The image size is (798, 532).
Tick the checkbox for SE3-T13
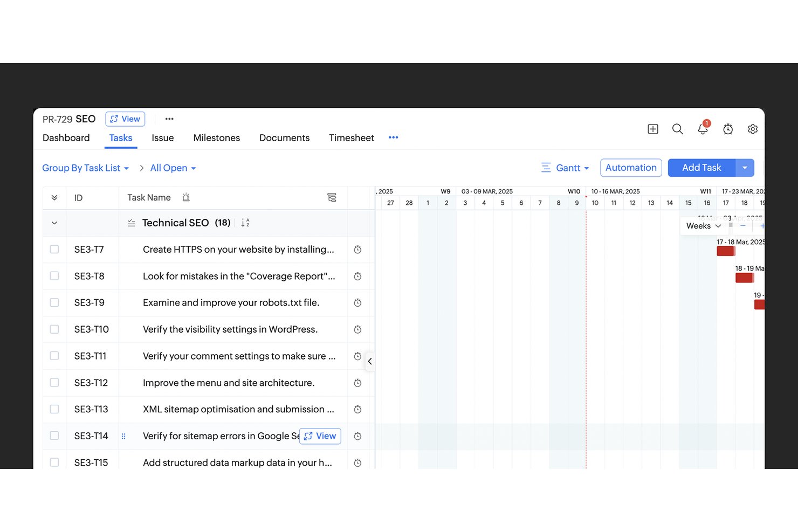tap(54, 409)
